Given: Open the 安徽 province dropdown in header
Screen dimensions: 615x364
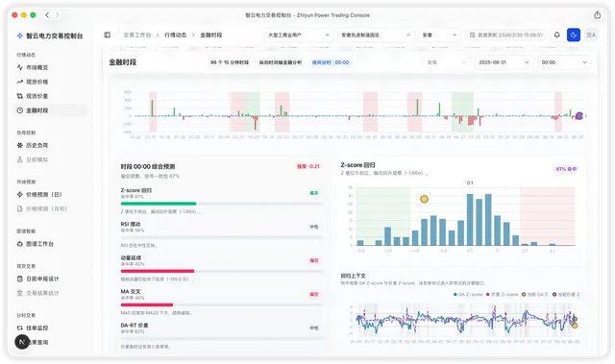Looking at the screenshot, I should tap(439, 35).
